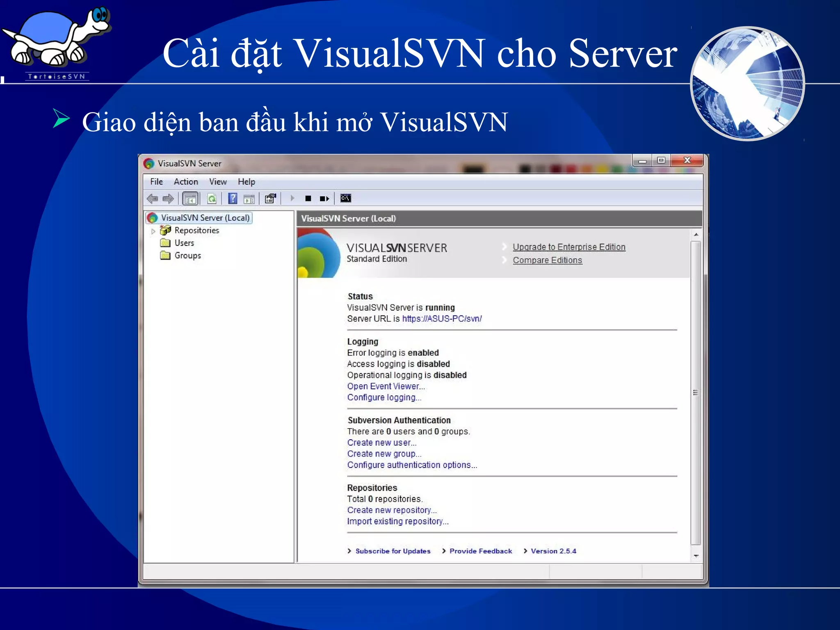Open the server URL https://ASUS-PC/svn/ link
The width and height of the screenshot is (840, 630).
point(442,319)
